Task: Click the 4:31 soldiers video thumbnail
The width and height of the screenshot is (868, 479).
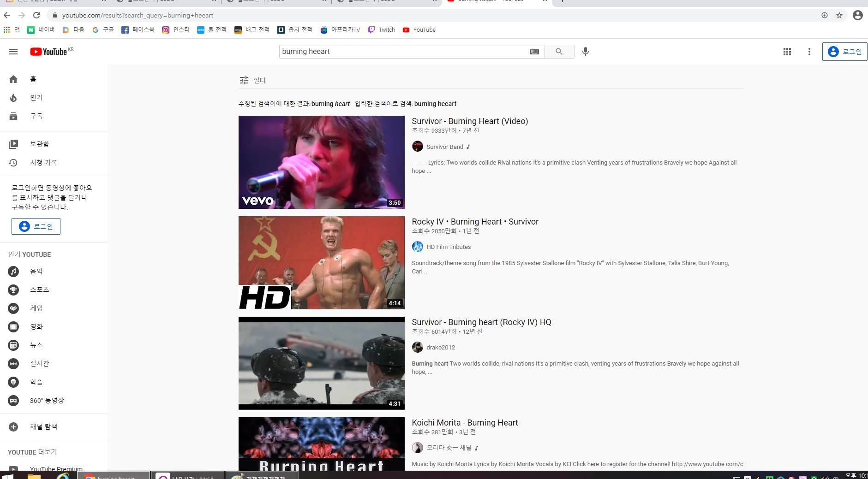Action: click(321, 363)
